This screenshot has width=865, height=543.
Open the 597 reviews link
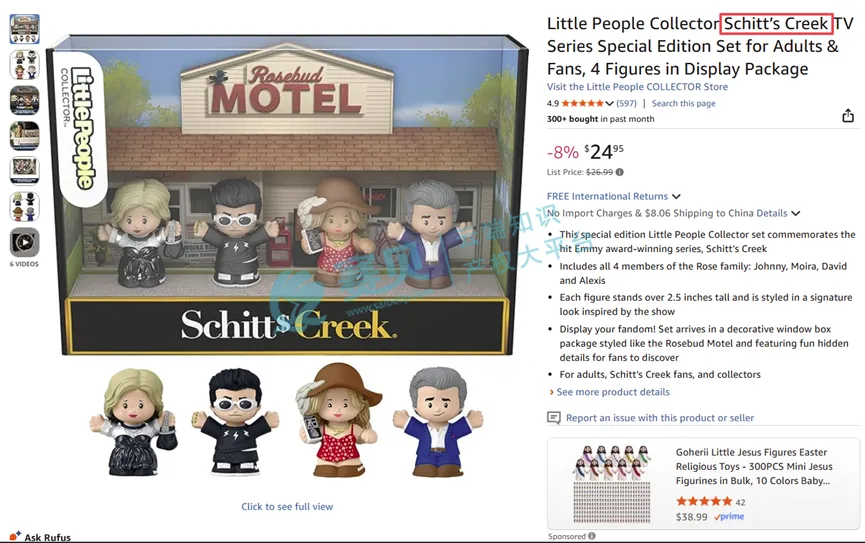(x=626, y=103)
